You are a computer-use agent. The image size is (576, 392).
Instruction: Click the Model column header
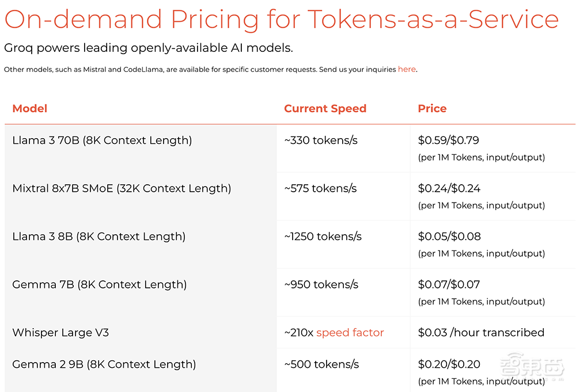[30, 109]
